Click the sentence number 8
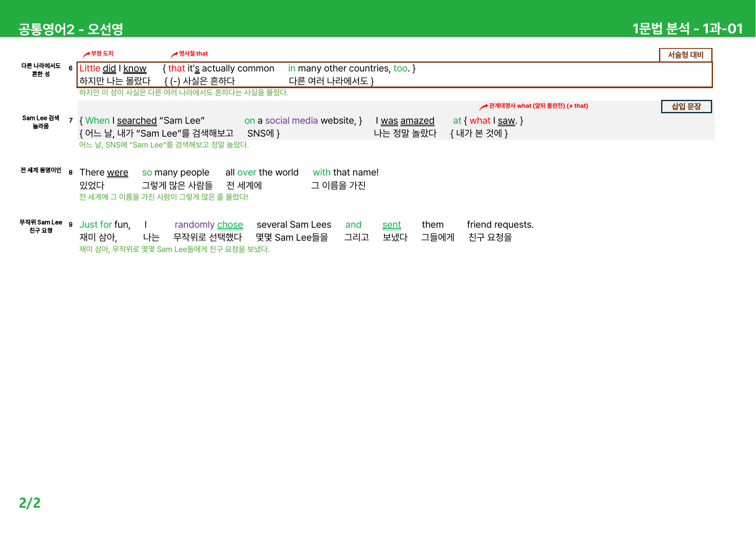 click(71, 172)
